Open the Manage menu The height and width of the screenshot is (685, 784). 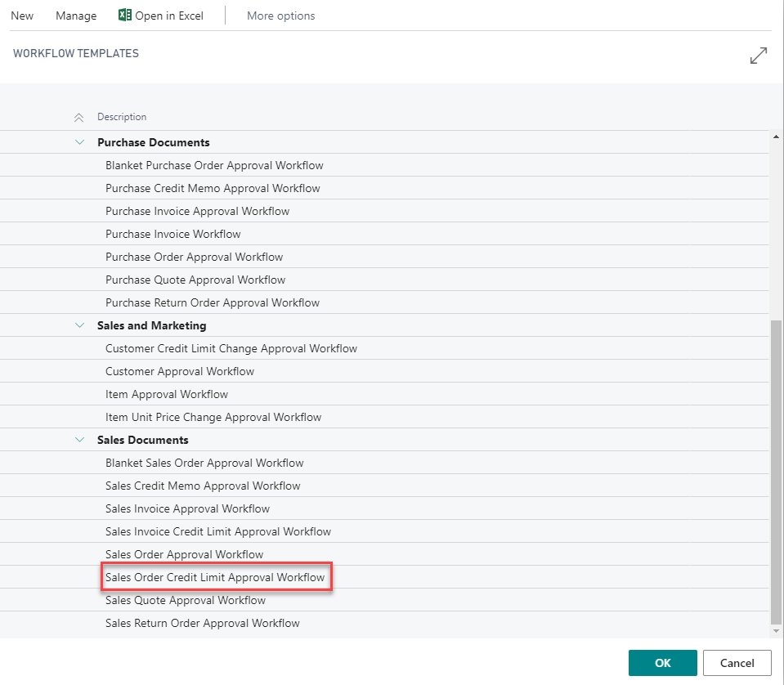(76, 16)
